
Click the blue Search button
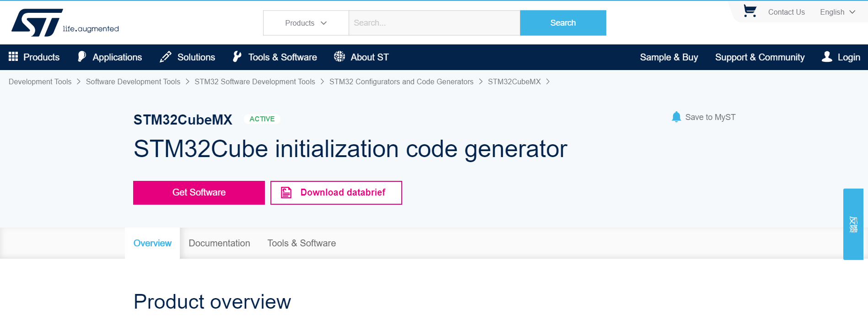tap(563, 23)
